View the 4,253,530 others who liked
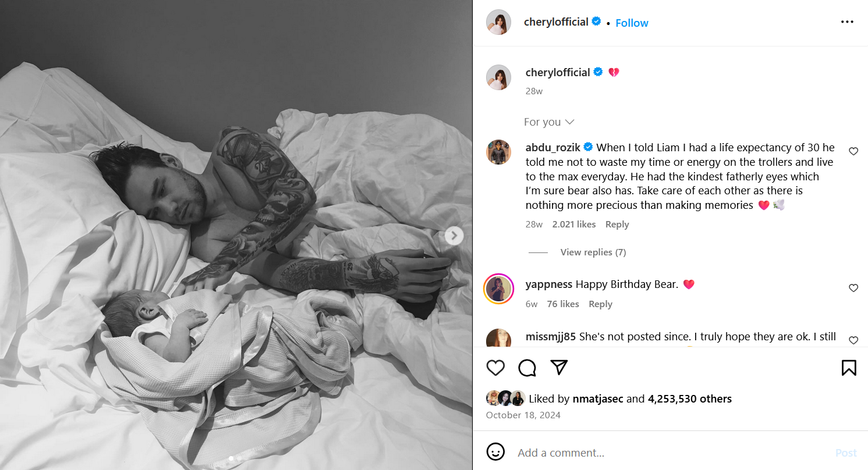868x470 pixels. (x=689, y=399)
